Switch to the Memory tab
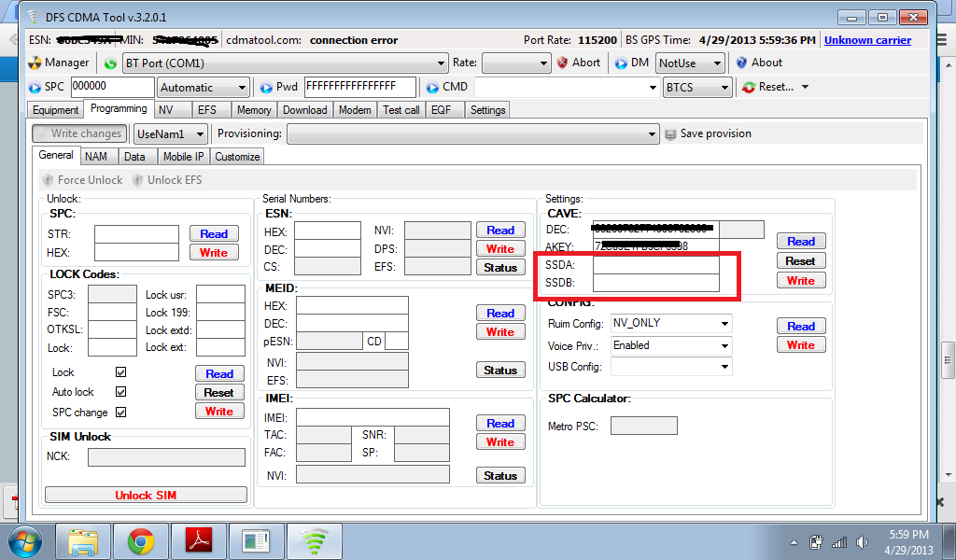 point(254,110)
